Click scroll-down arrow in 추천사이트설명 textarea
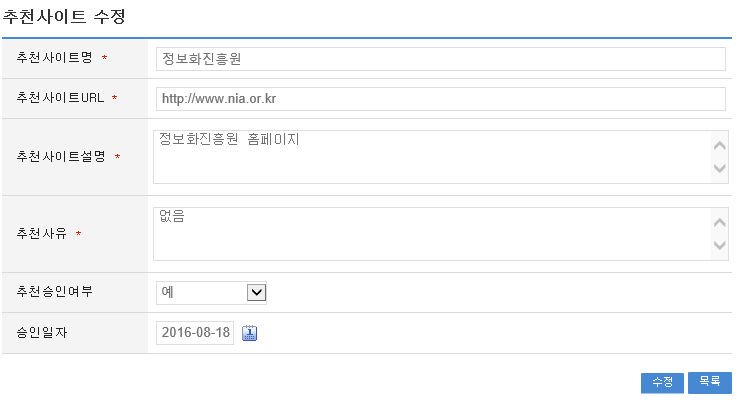Image resolution: width=746 pixels, height=408 pixels. coord(718,169)
